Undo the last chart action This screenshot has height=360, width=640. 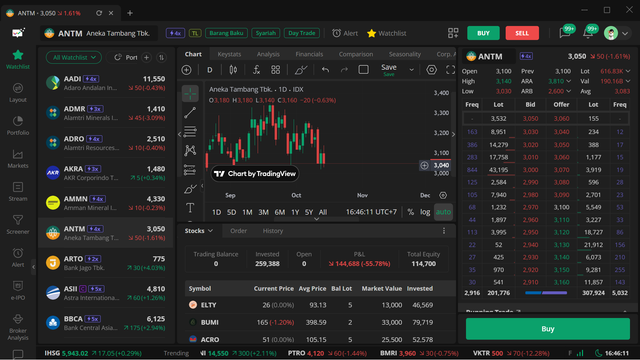[325, 70]
